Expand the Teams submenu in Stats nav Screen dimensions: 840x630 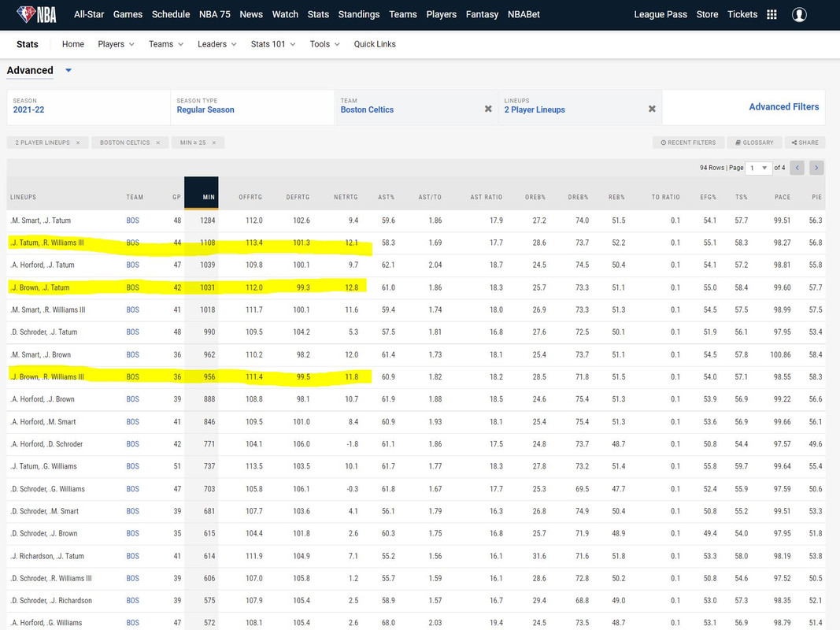click(x=166, y=44)
